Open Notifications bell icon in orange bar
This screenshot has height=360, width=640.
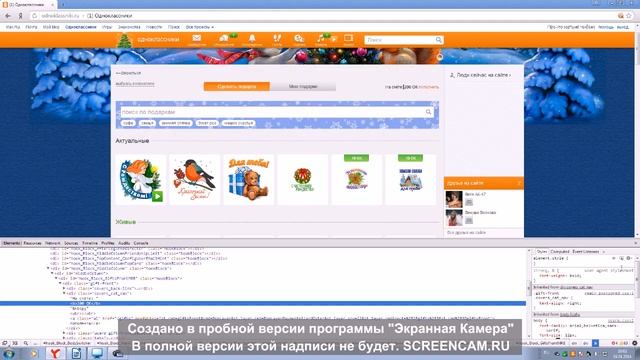[x=252, y=39]
